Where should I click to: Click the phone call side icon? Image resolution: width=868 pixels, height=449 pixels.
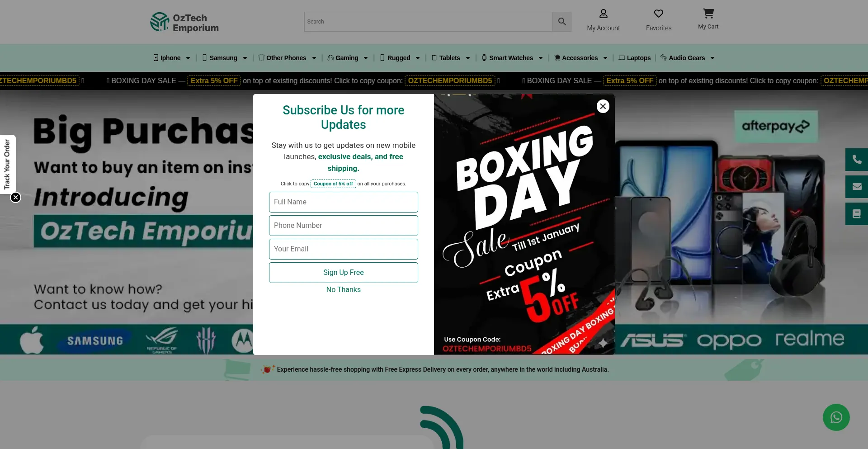point(856,160)
